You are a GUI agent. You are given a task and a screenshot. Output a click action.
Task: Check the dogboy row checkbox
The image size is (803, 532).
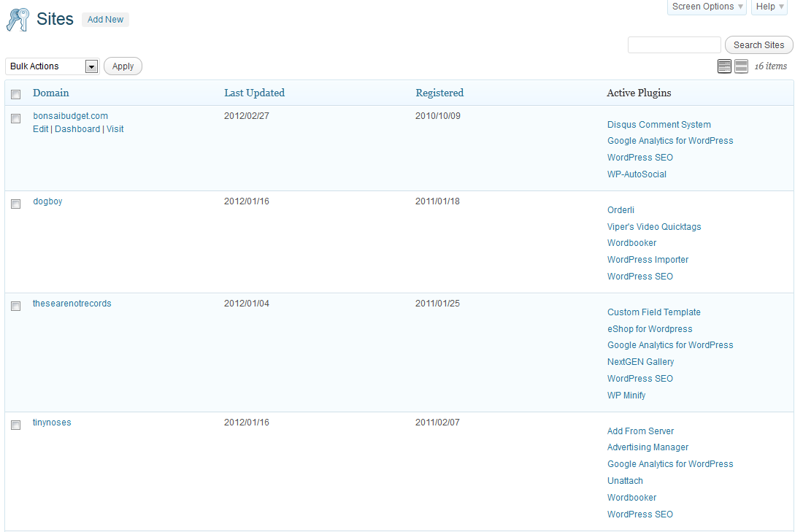click(16, 204)
